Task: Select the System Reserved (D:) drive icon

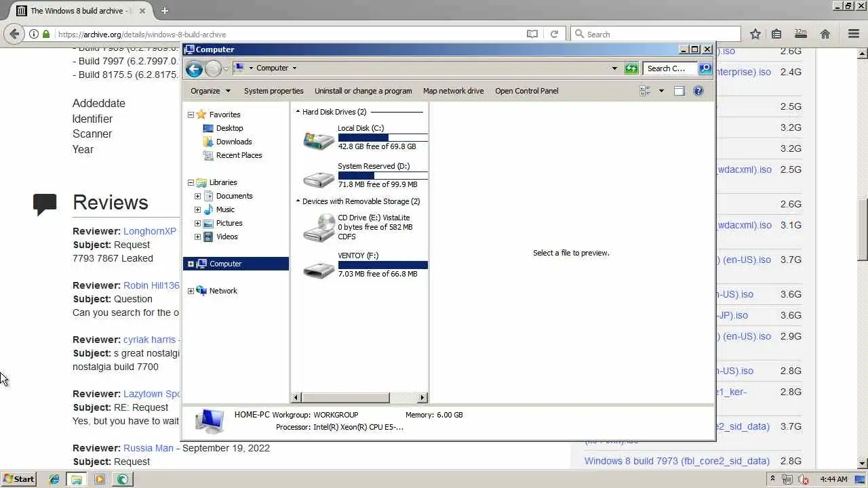Action: 319,178
